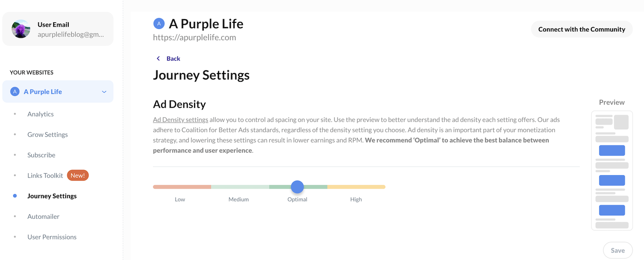This screenshot has width=644, height=260.
Task: Set ad density slider to High
Action: pos(356,187)
